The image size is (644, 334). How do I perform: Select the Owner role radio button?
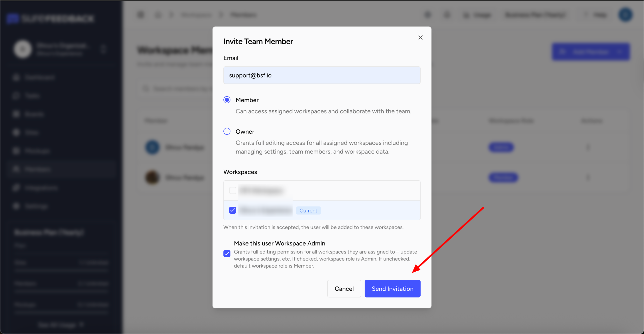point(227,131)
